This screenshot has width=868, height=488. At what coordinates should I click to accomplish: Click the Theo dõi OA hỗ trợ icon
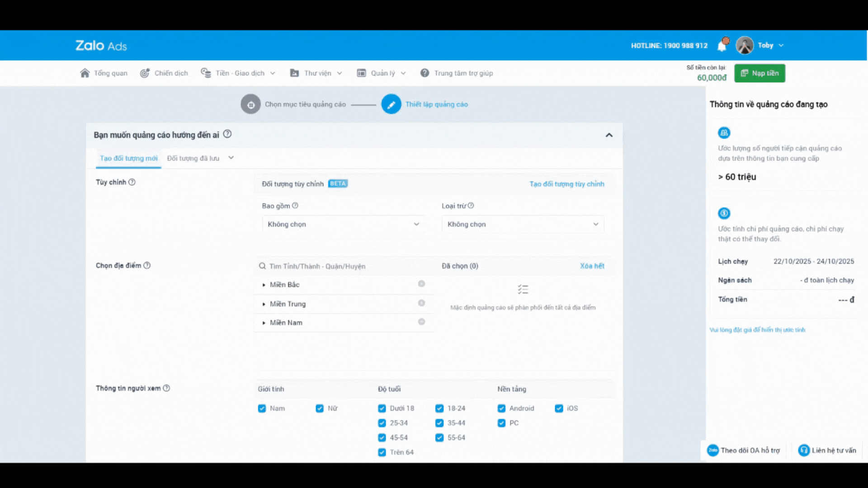(x=712, y=450)
